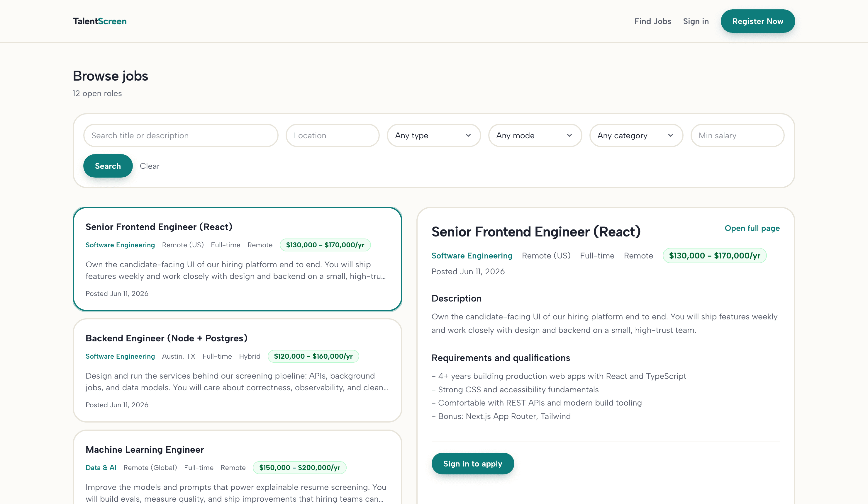The height and width of the screenshot is (504, 868).
Task: Click 'Remote (Global)' on Machine Learning card
Action: (150, 467)
